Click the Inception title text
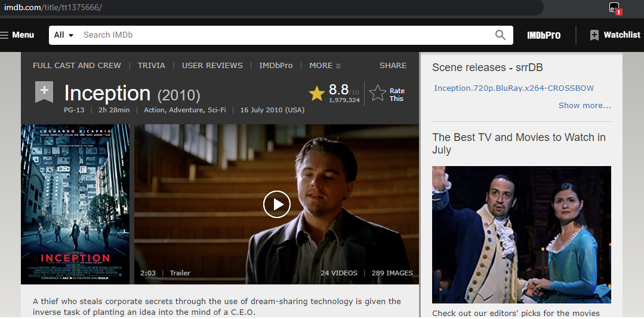The width and height of the screenshot is (644, 319). pos(107,93)
